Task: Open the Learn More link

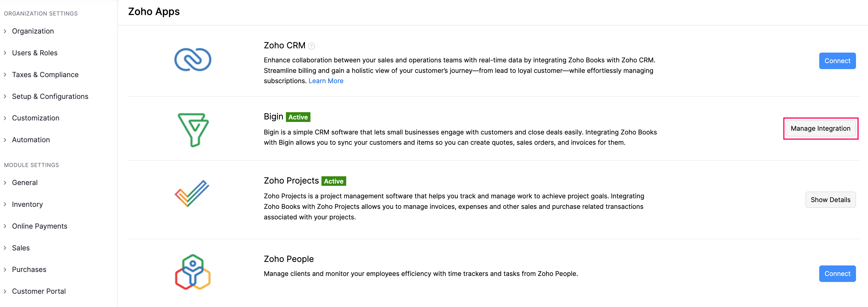Action: tap(326, 81)
